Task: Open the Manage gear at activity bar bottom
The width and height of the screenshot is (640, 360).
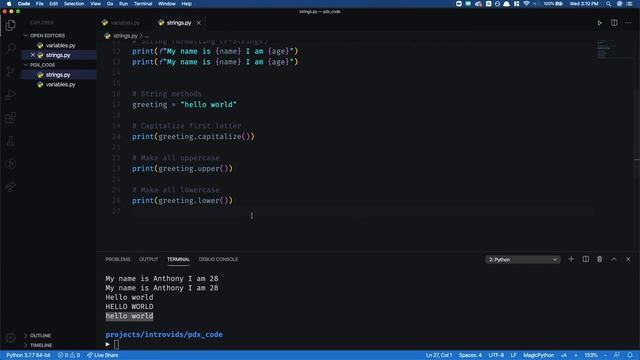Action: coord(11,338)
